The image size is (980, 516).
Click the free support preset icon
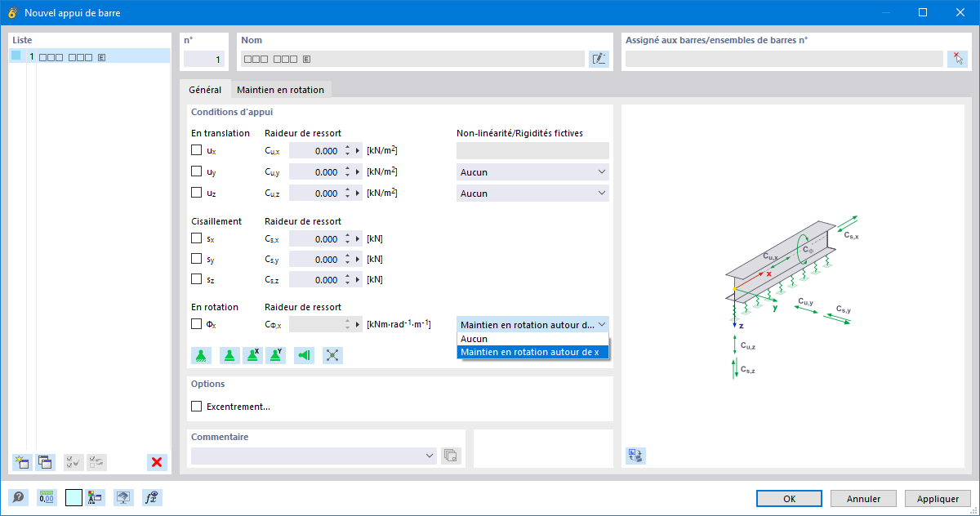click(x=332, y=355)
